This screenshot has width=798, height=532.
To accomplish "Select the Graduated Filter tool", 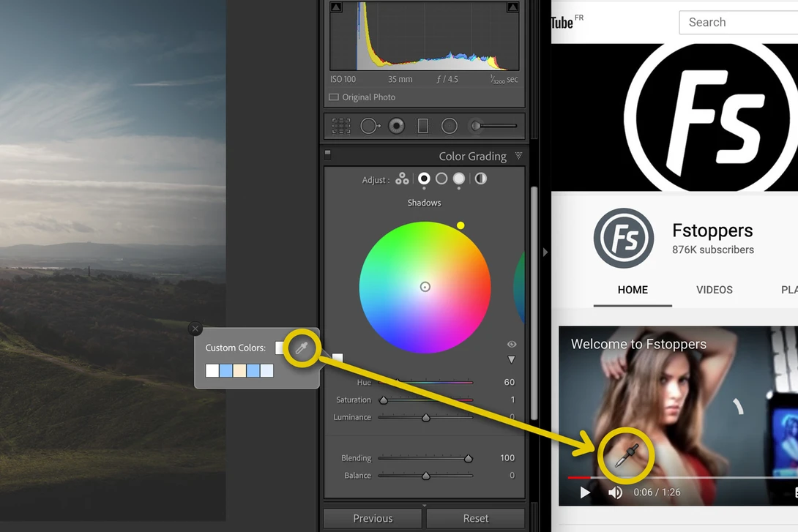I will click(423, 126).
